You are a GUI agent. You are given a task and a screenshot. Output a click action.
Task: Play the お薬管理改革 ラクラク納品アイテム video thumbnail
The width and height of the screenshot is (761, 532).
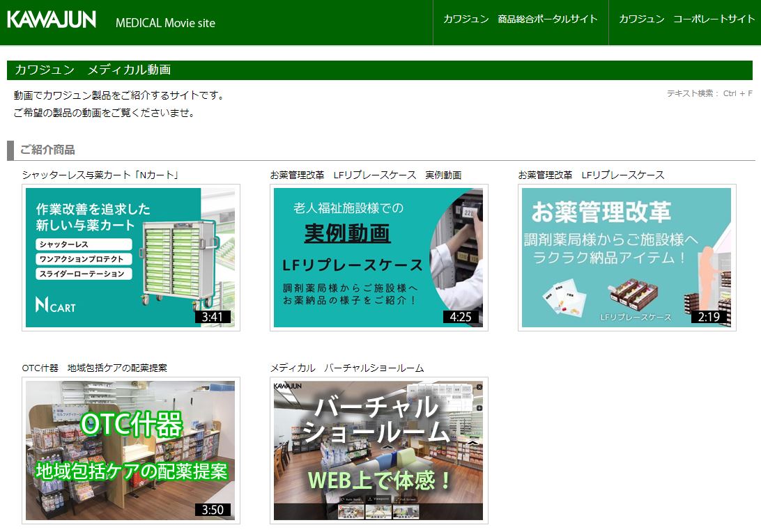(x=627, y=258)
